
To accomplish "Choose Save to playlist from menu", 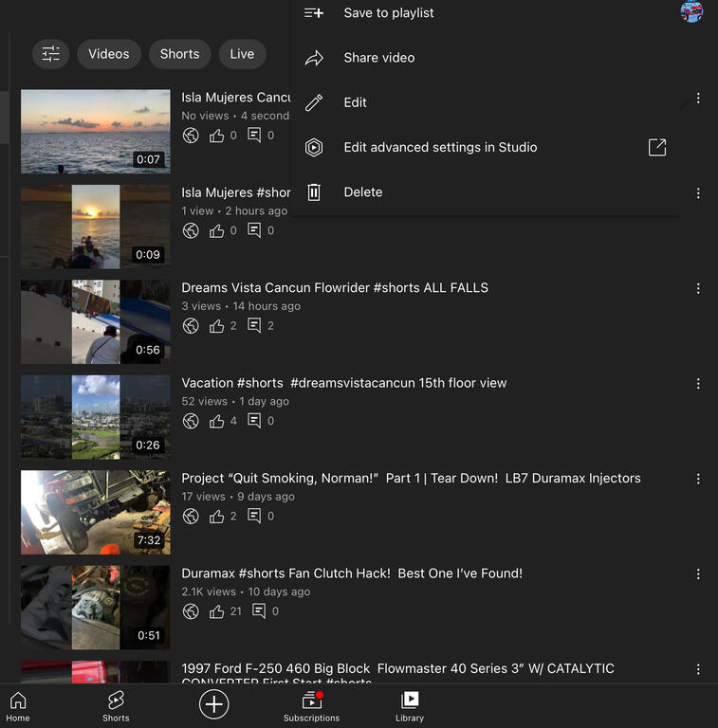I will [389, 13].
